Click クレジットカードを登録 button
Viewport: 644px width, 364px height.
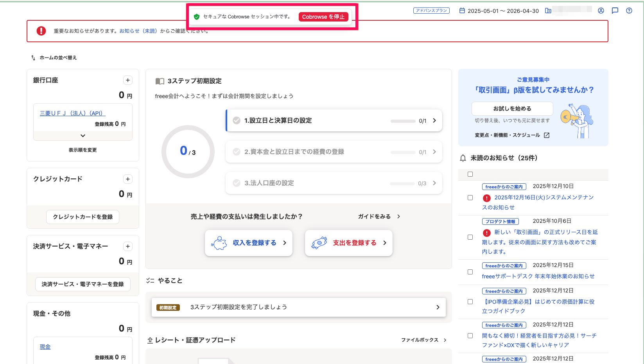tap(83, 217)
